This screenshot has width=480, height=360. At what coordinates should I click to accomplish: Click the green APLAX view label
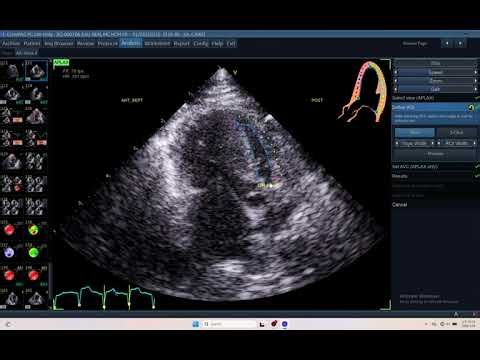61,62
